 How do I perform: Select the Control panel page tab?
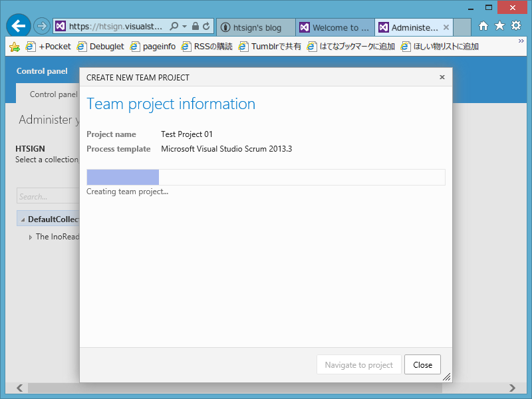coord(48,94)
